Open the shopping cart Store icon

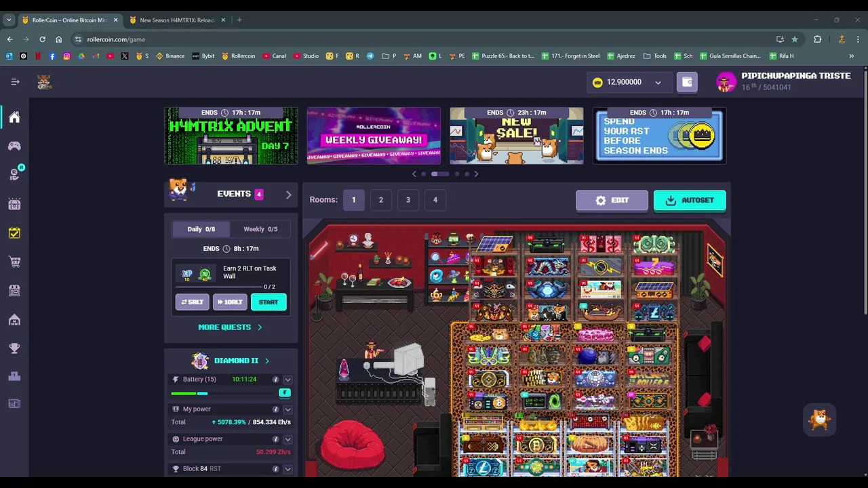click(14, 262)
